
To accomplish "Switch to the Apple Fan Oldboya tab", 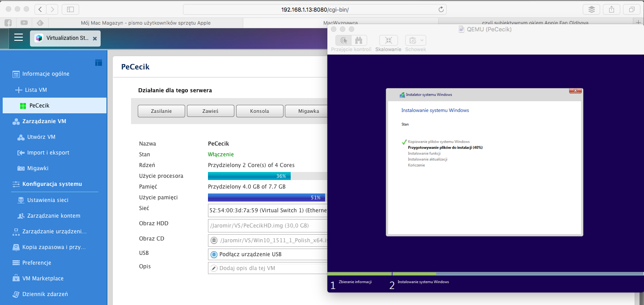I will click(x=535, y=23).
